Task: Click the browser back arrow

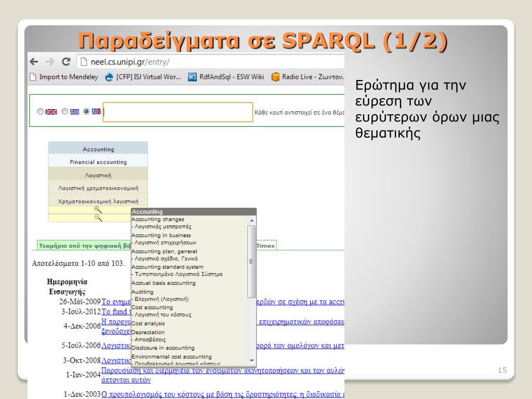Action: [34, 62]
